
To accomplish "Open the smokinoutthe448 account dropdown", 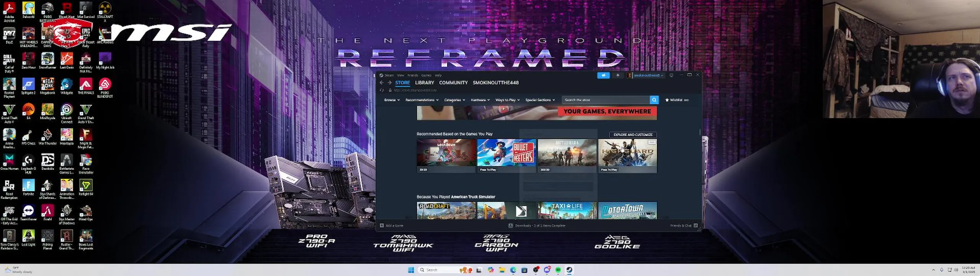I will coord(645,76).
